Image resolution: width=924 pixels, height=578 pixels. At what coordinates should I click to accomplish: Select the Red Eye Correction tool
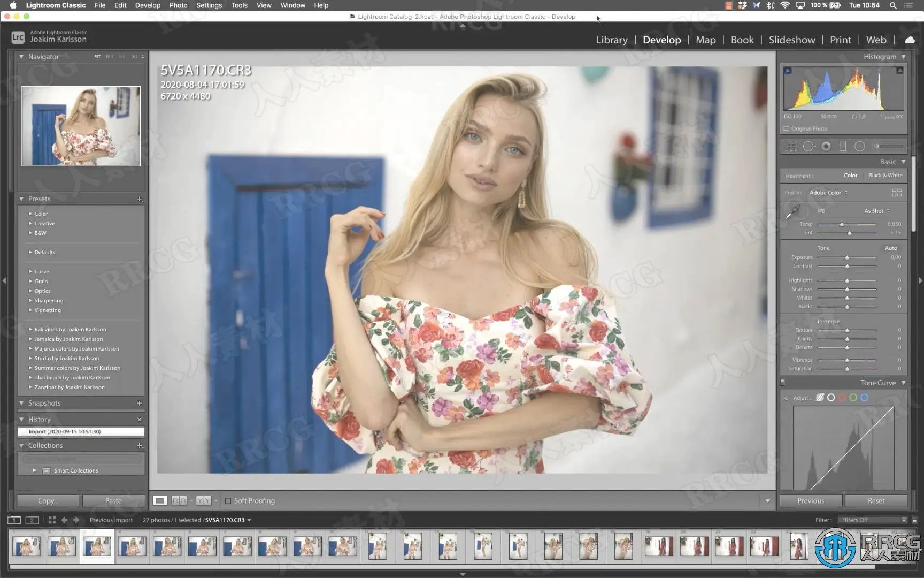[826, 146]
